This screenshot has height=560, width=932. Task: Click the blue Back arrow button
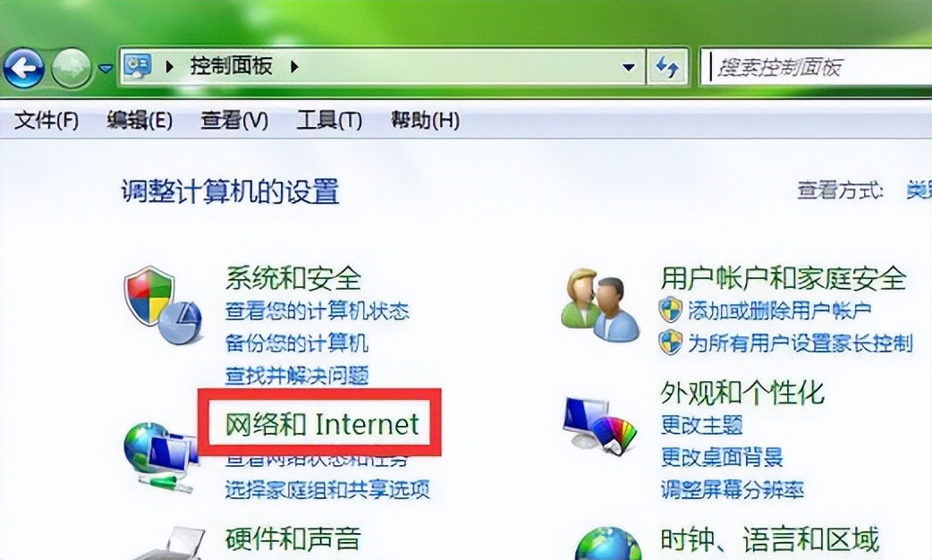pyautogui.click(x=24, y=68)
